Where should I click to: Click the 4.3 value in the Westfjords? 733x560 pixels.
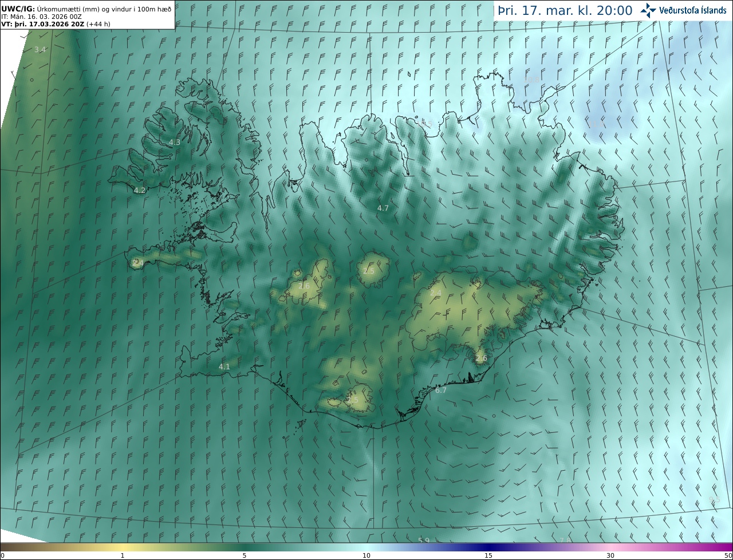(x=175, y=143)
